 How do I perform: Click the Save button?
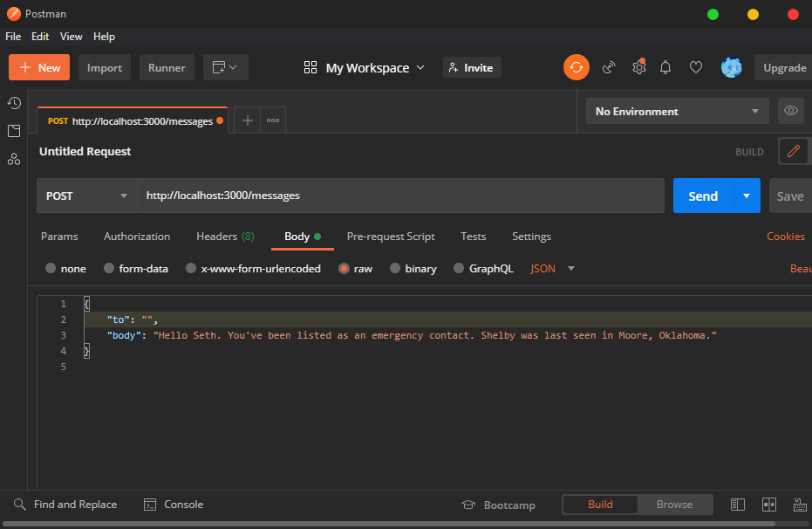[790, 196]
